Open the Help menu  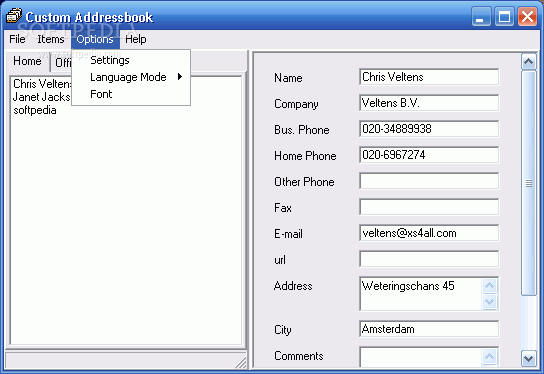tap(136, 39)
